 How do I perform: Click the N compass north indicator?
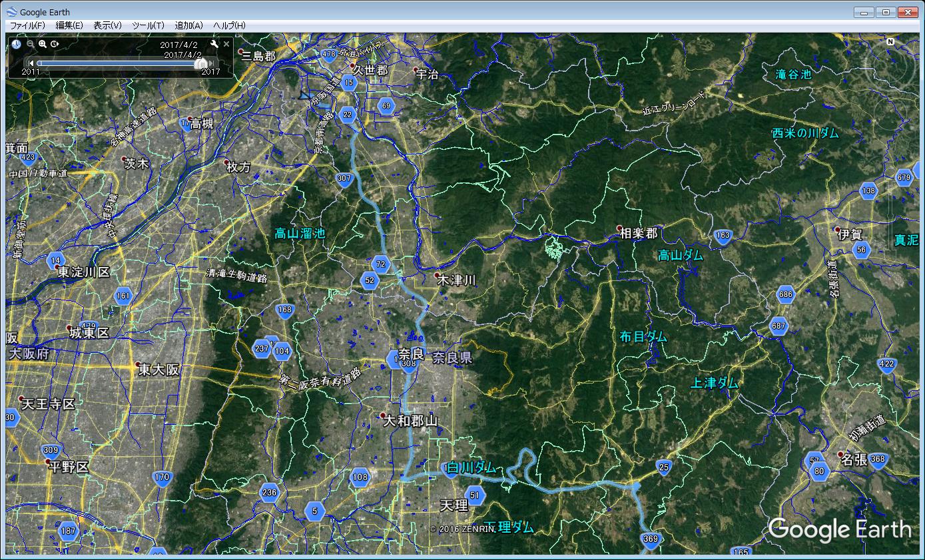[x=890, y=41]
